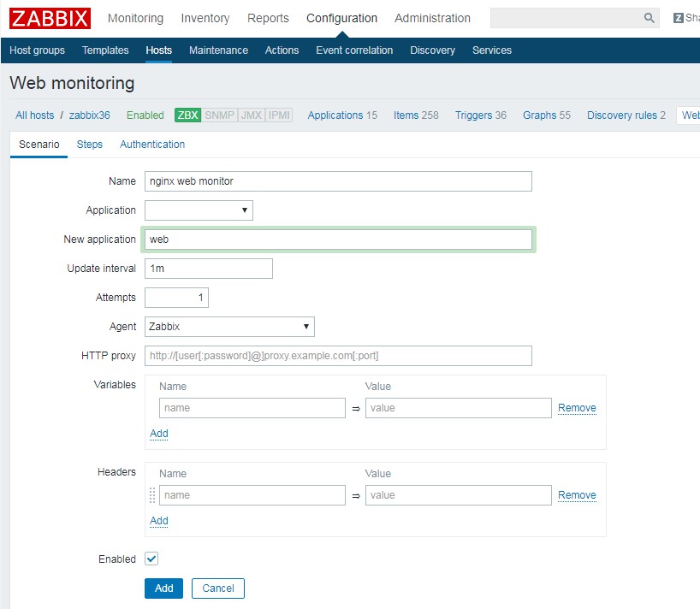Click the green ZBX availability badge
Viewport: 700px width, 609px height.
187,115
